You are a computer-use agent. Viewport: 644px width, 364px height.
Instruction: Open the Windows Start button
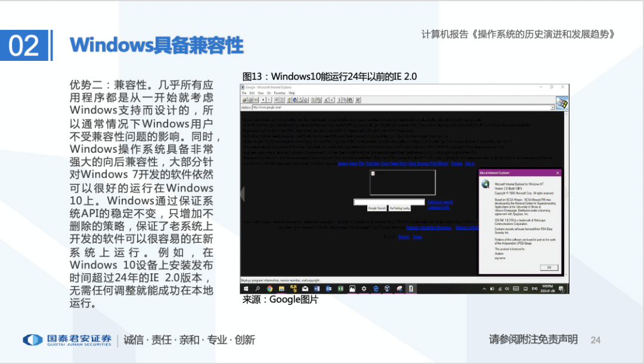(246, 289)
